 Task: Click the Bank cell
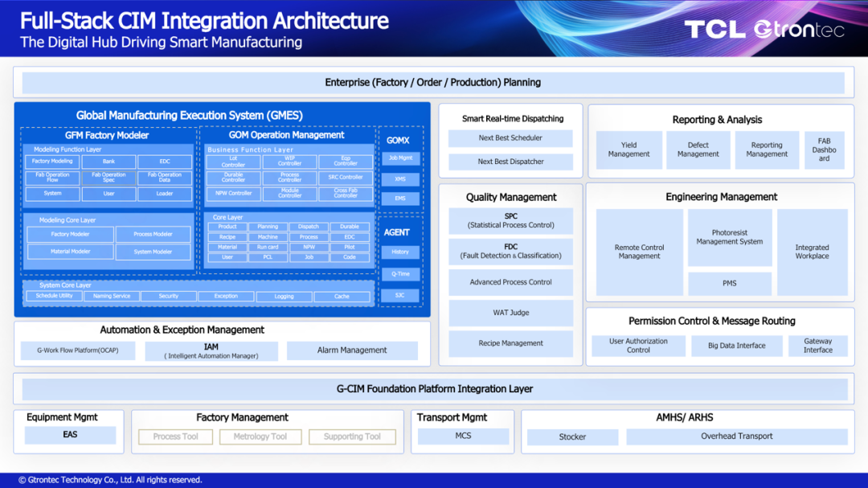pos(108,162)
